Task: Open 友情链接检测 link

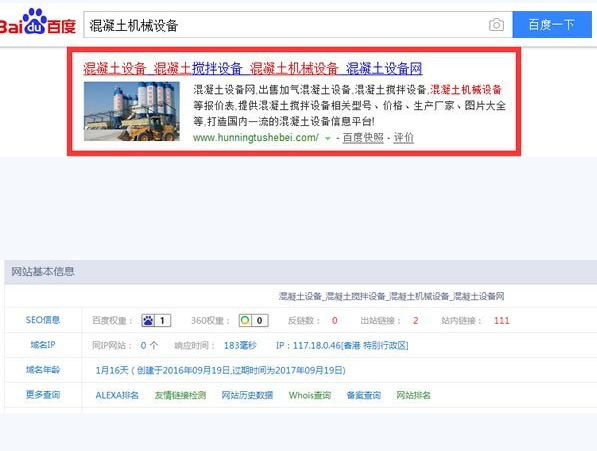Action: tap(180, 395)
